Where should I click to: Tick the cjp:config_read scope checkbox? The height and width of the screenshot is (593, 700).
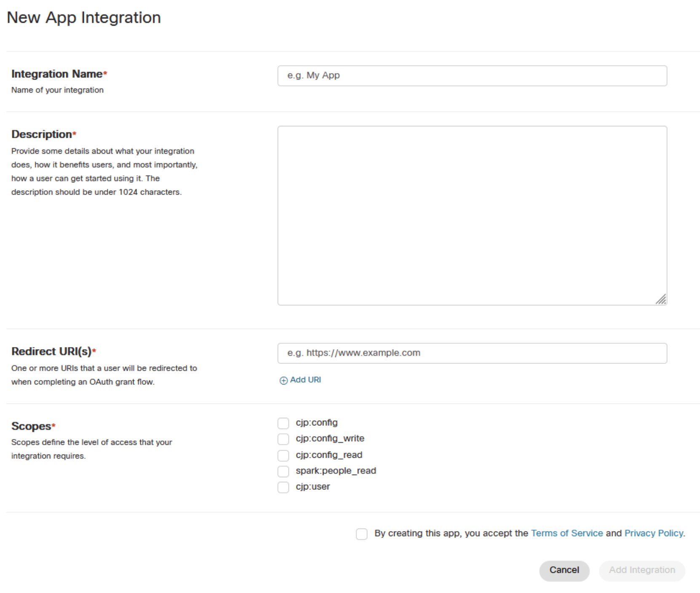[x=283, y=456]
